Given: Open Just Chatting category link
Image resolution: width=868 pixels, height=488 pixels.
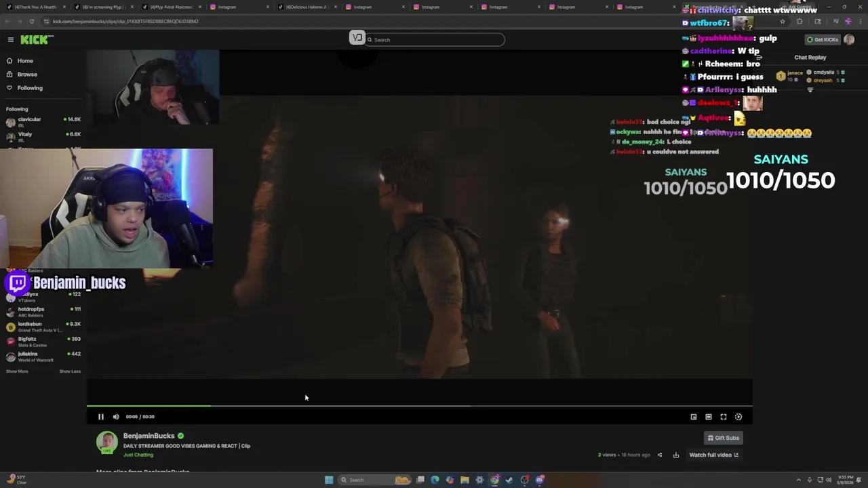Looking at the screenshot, I should coord(138,455).
